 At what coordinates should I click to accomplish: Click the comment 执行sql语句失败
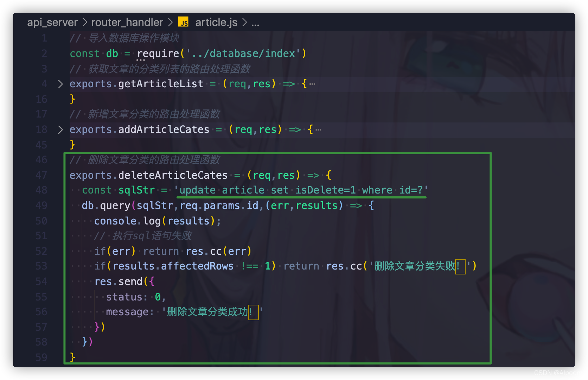tap(143, 236)
